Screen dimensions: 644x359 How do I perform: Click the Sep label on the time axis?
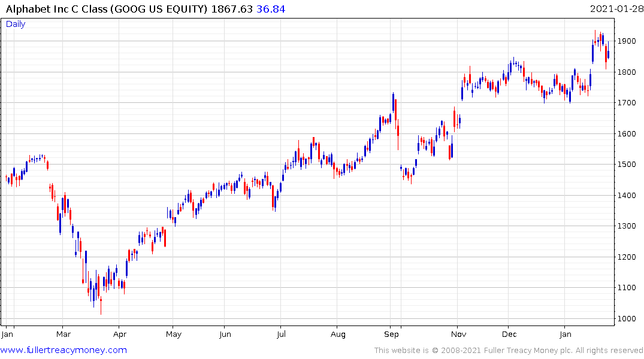(x=391, y=334)
